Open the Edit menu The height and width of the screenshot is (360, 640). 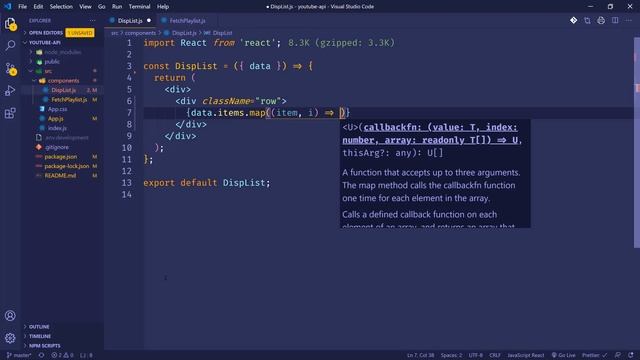coord(38,7)
